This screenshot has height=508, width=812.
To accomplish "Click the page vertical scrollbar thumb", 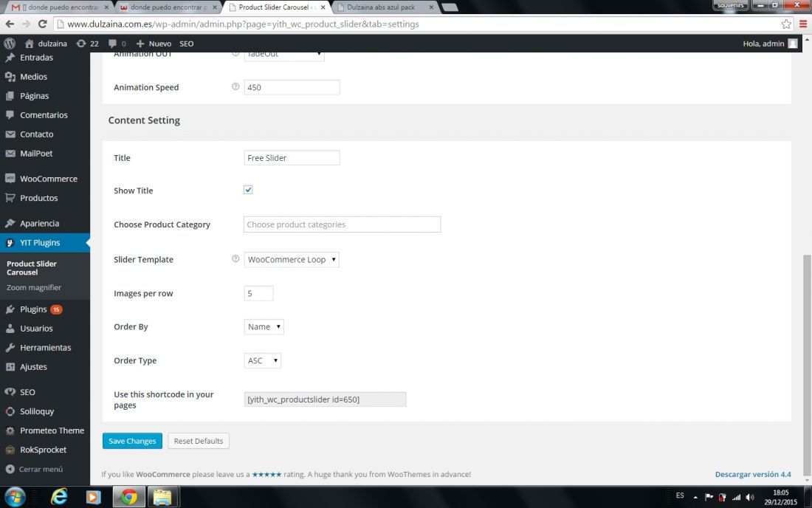I will click(x=807, y=365).
